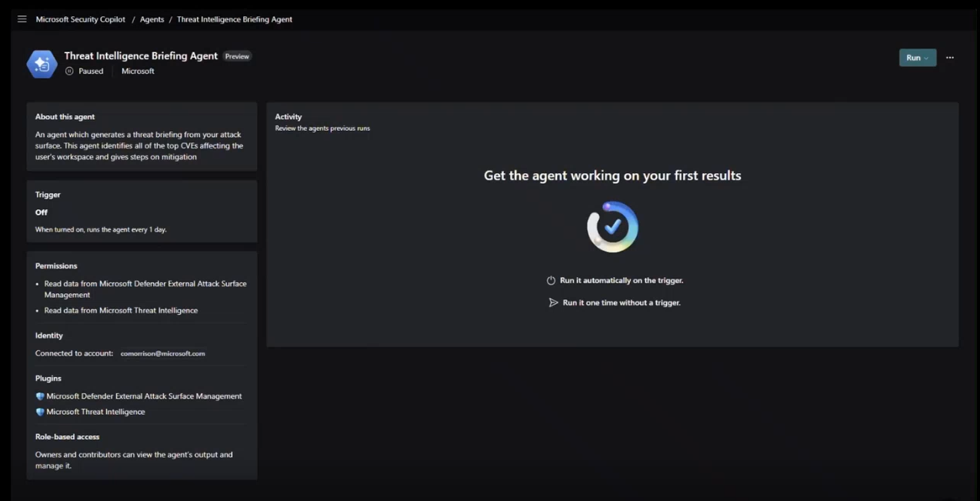980x501 pixels.
Task: Click the Permissions heading
Action: point(56,266)
